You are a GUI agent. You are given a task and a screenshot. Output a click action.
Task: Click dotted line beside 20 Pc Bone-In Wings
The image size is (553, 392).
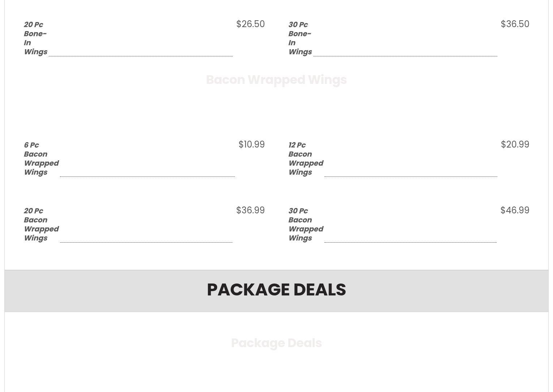141,56
